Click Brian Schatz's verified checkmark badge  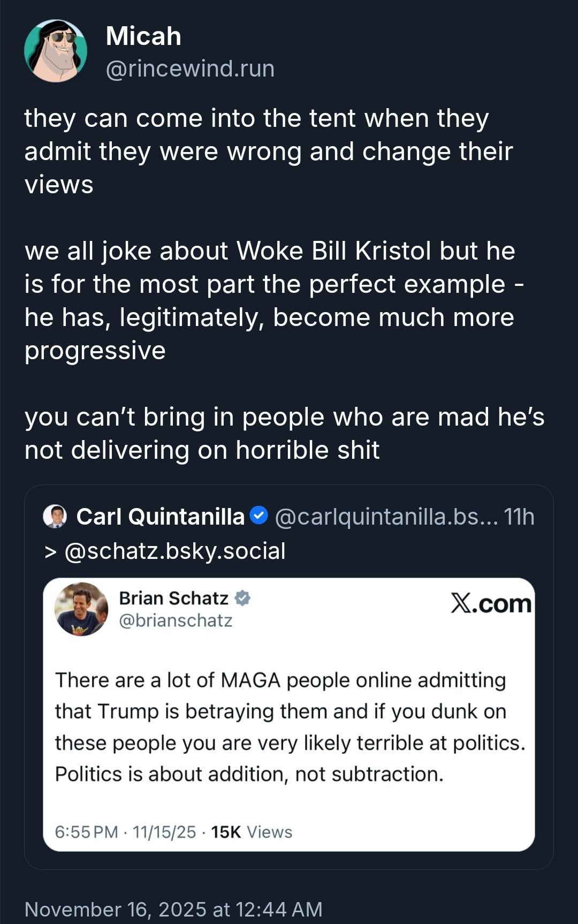tap(242, 598)
